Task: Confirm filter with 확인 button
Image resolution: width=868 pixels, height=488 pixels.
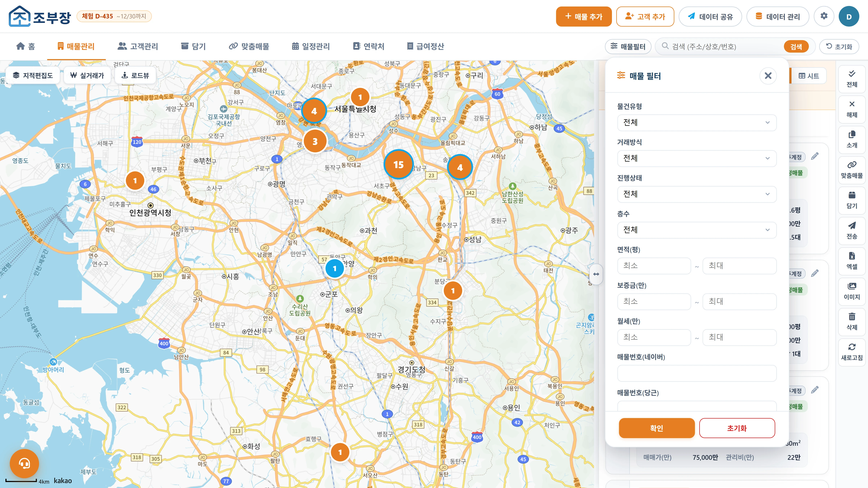Action: [656, 428]
